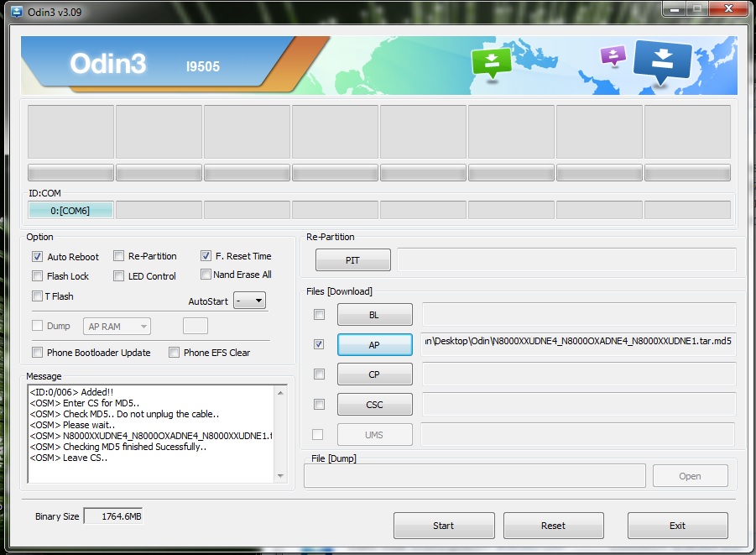Click the File Dump path field

[x=475, y=476]
